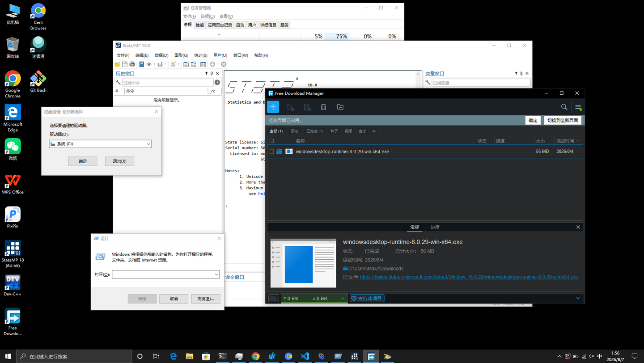Click the wrench icon in Stata variables panel
644x363 pixels.
(428, 82)
